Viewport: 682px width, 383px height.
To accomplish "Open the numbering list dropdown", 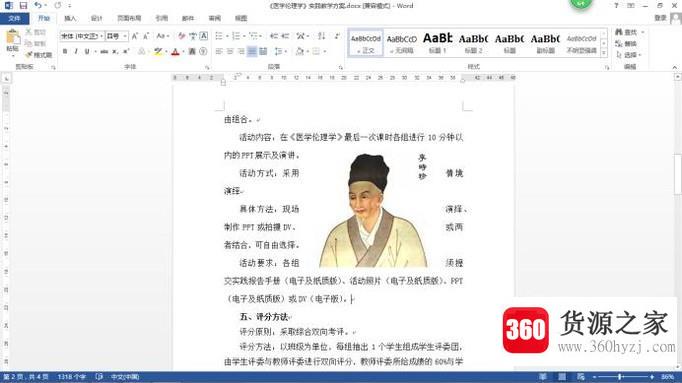I will tap(244, 36).
